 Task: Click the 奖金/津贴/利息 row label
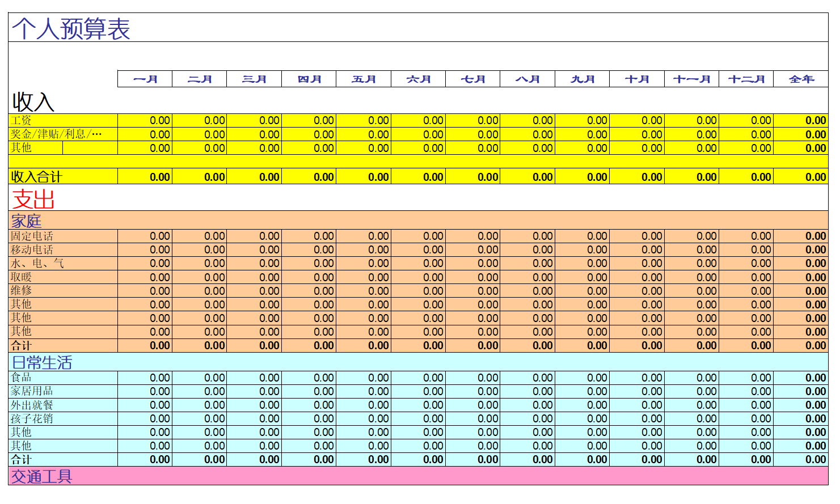56,134
